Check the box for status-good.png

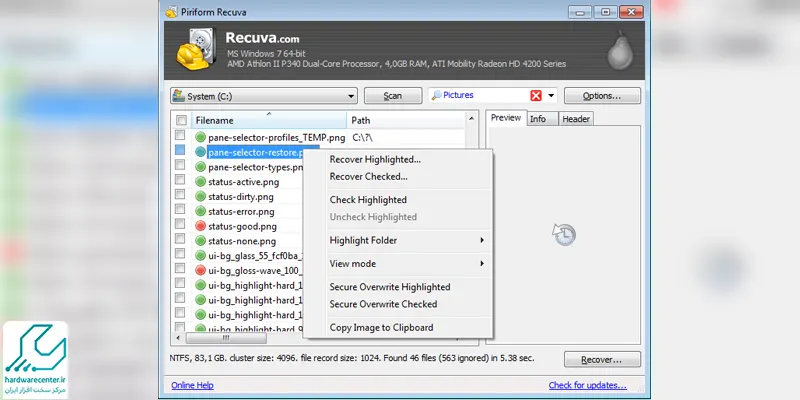tap(180, 224)
